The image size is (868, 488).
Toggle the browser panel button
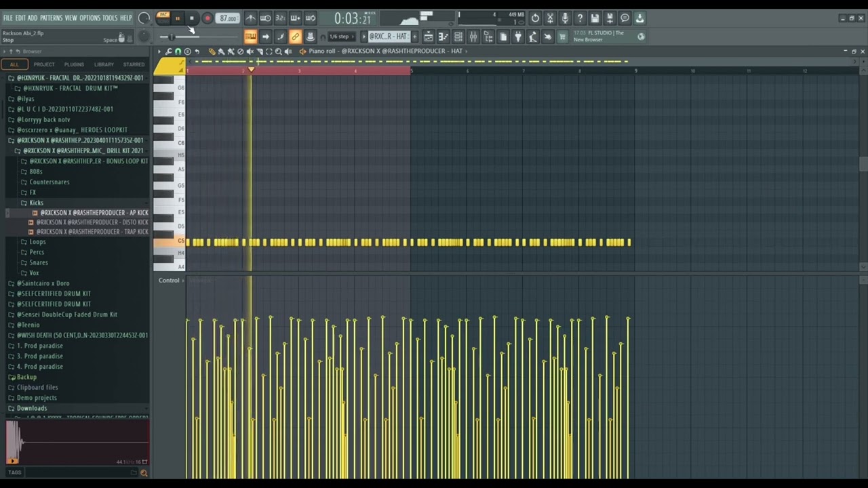tap(488, 37)
